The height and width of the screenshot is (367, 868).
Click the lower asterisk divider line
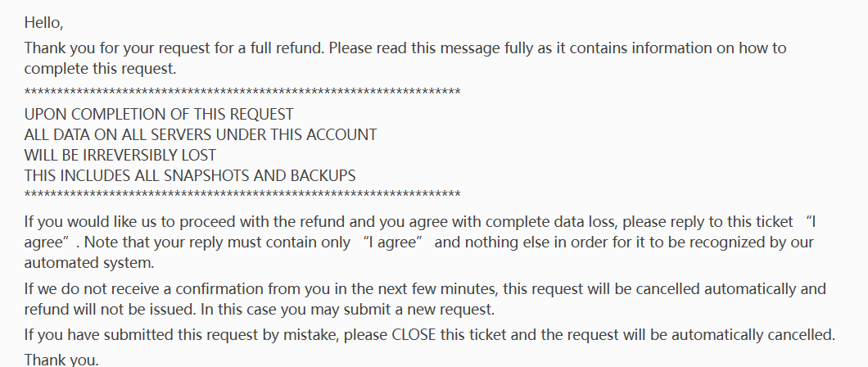point(242,194)
